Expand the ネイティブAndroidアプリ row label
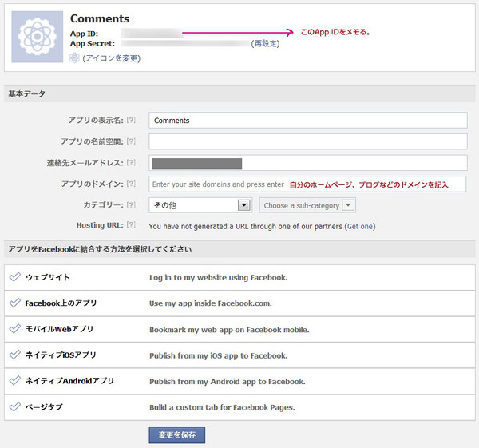Viewport: 479px width, 448px height. [69, 381]
